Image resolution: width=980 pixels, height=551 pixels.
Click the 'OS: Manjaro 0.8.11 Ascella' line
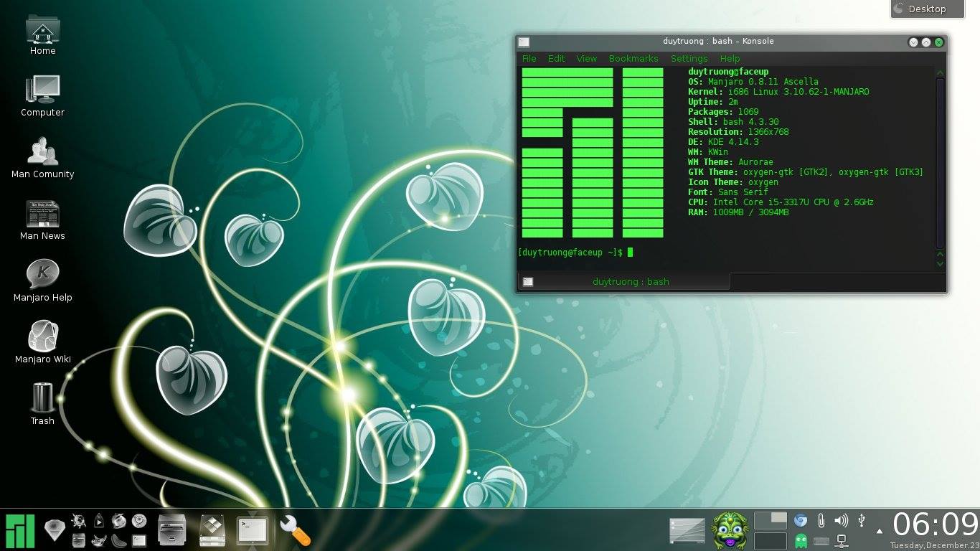[x=753, y=82]
